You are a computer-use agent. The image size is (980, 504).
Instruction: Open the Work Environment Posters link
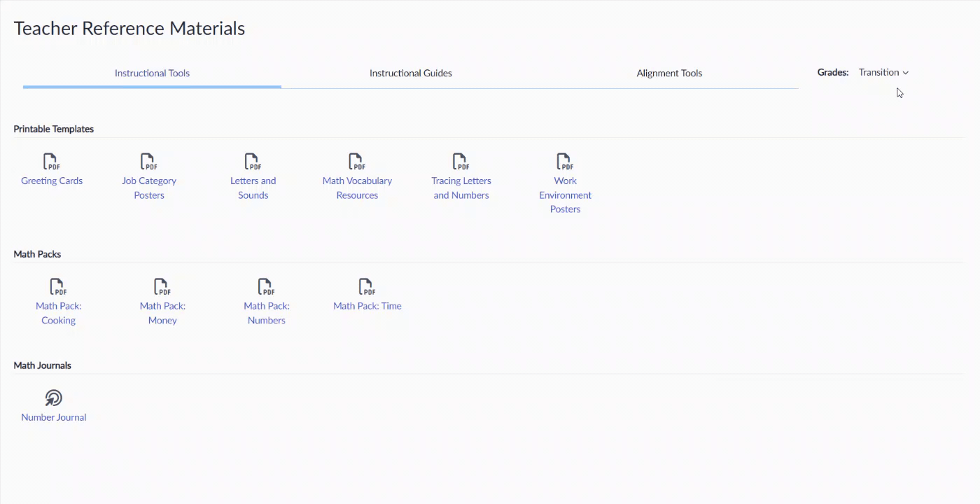tap(565, 195)
